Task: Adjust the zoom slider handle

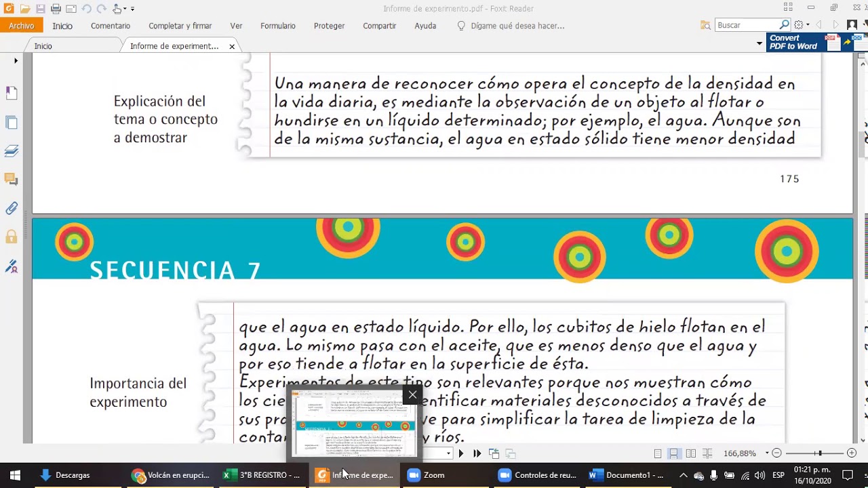Action: point(820,453)
